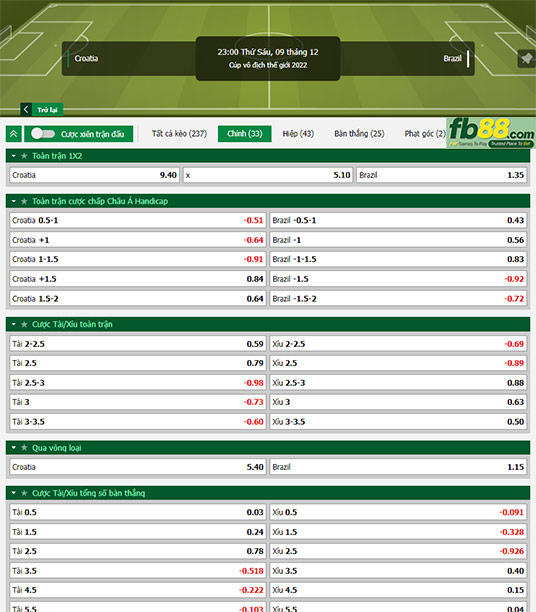
Task: Star the Châu Á Handicap market
Action: (x=24, y=201)
